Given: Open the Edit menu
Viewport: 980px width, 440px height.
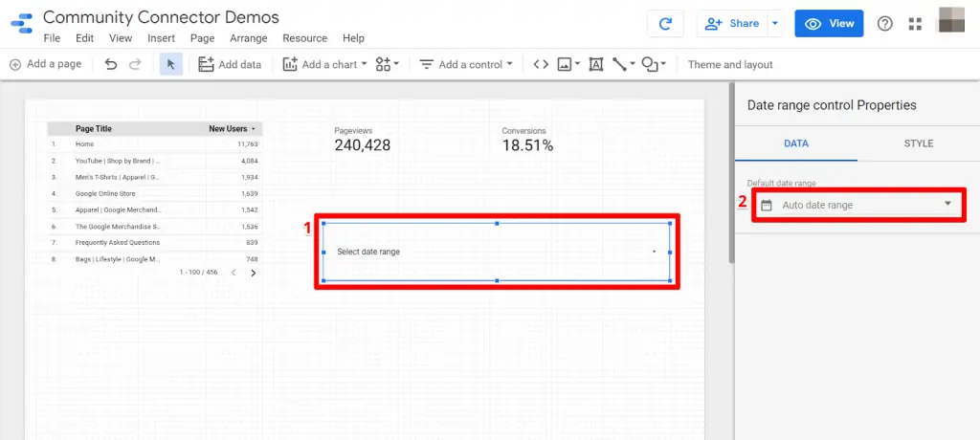Looking at the screenshot, I should point(84,38).
